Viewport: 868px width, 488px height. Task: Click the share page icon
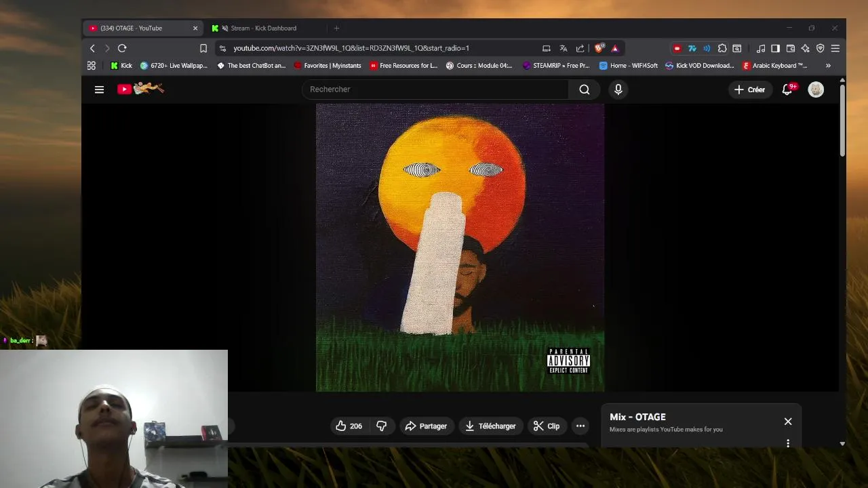(580, 48)
